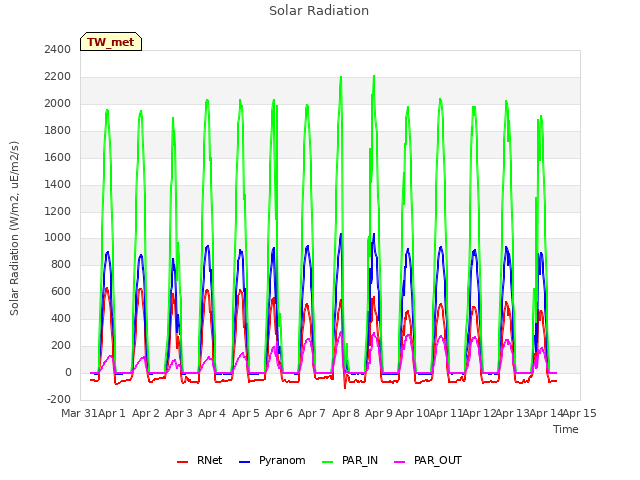This screenshot has height=480, width=640.
Task: Click the 1400 y-axis tick label
Action: [58, 184]
